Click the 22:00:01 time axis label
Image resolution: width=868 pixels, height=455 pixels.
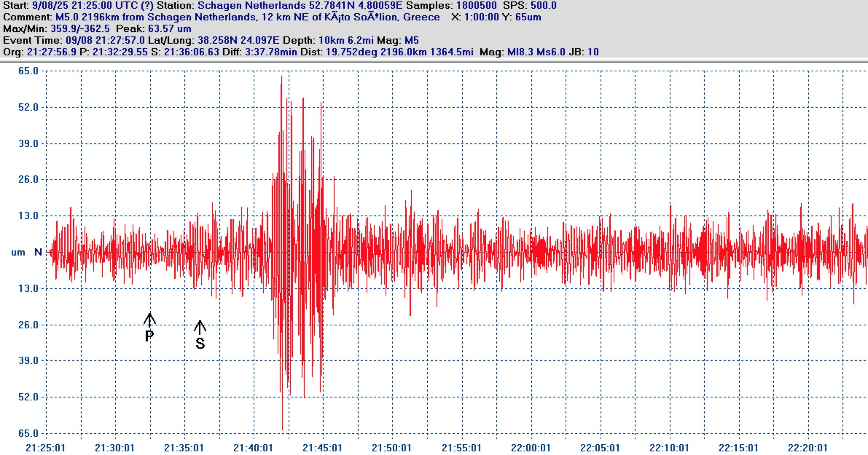pyautogui.click(x=531, y=448)
